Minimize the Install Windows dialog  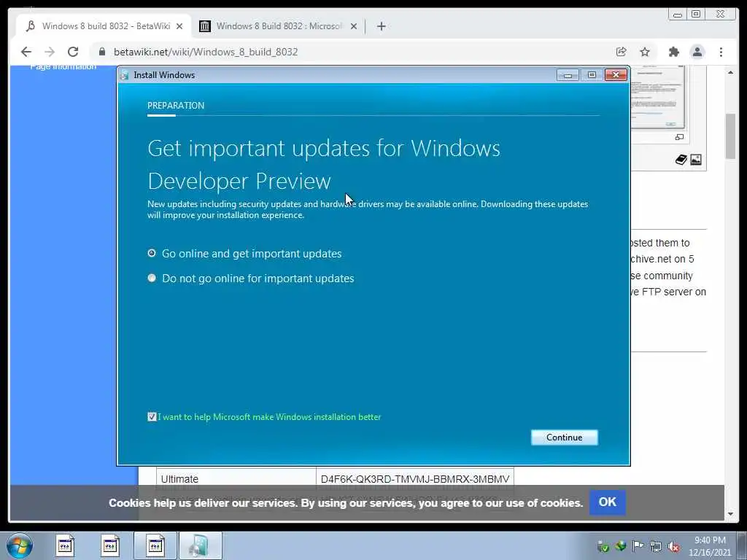[x=568, y=75]
